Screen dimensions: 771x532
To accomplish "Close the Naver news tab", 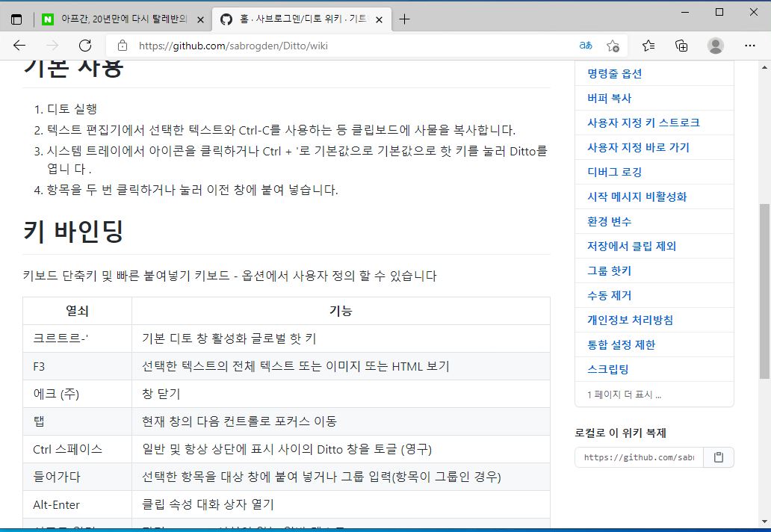I will pyautogui.click(x=200, y=19).
